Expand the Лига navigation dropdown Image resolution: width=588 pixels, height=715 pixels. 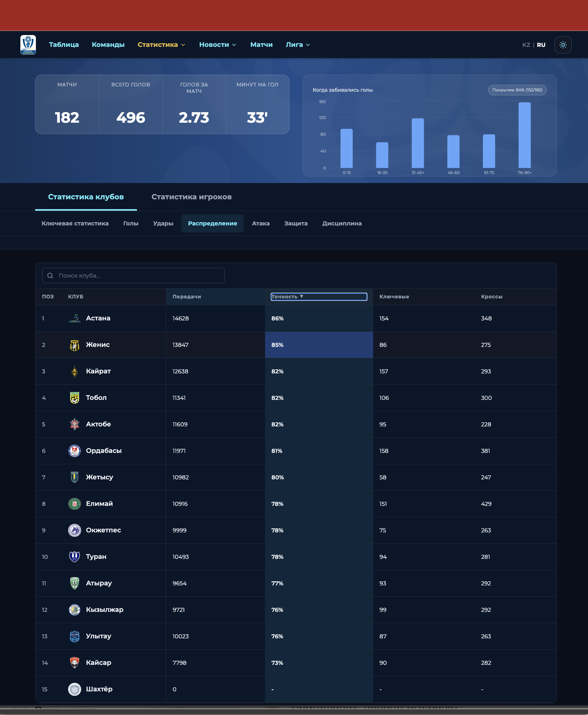pyautogui.click(x=298, y=45)
